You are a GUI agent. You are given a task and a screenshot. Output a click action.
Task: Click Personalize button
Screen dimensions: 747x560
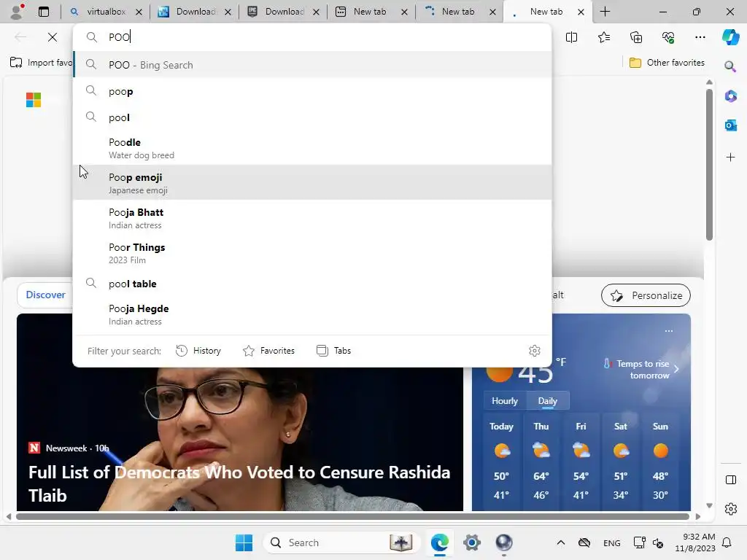pos(646,295)
